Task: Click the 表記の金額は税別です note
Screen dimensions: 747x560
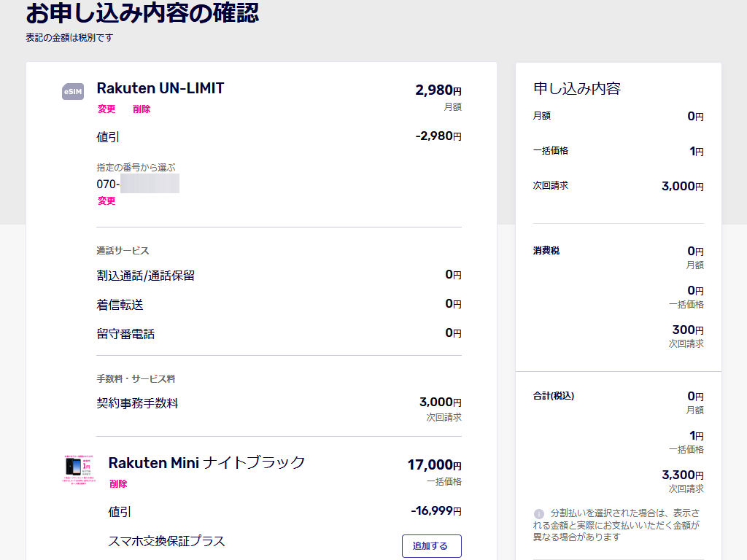Action: coord(69,38)
